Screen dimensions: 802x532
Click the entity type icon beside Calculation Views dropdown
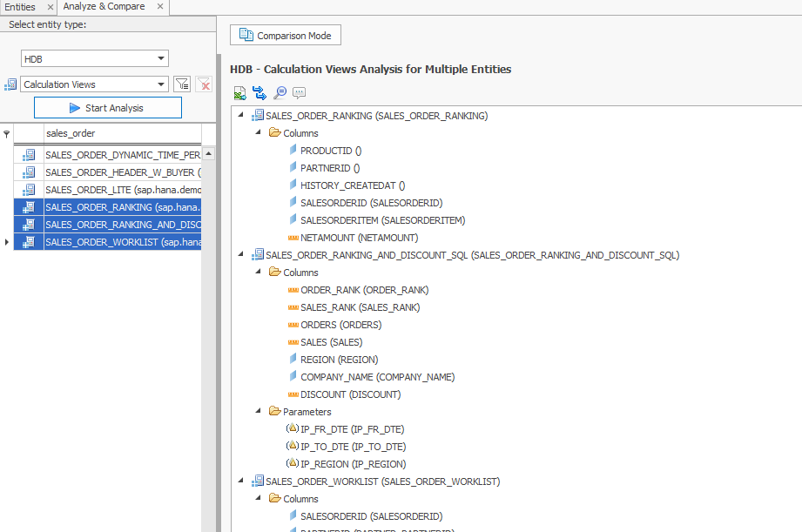click(x=10, y=84)
